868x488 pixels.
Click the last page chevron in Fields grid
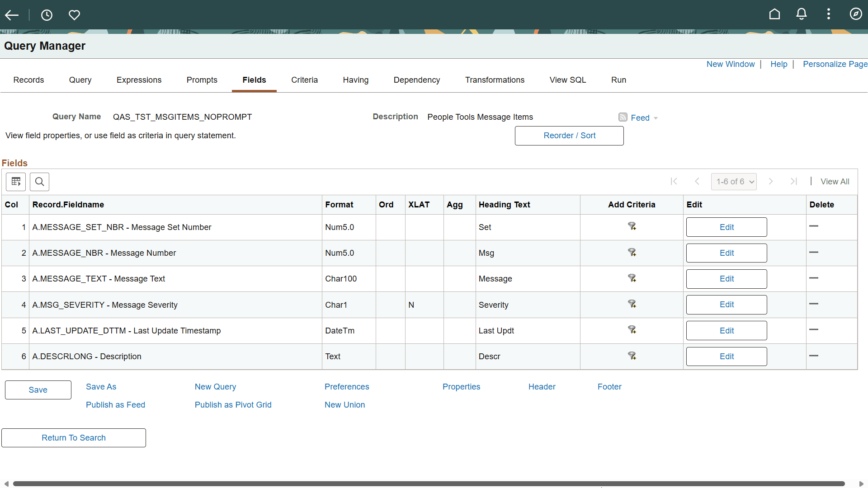click(x=794, y=181)
